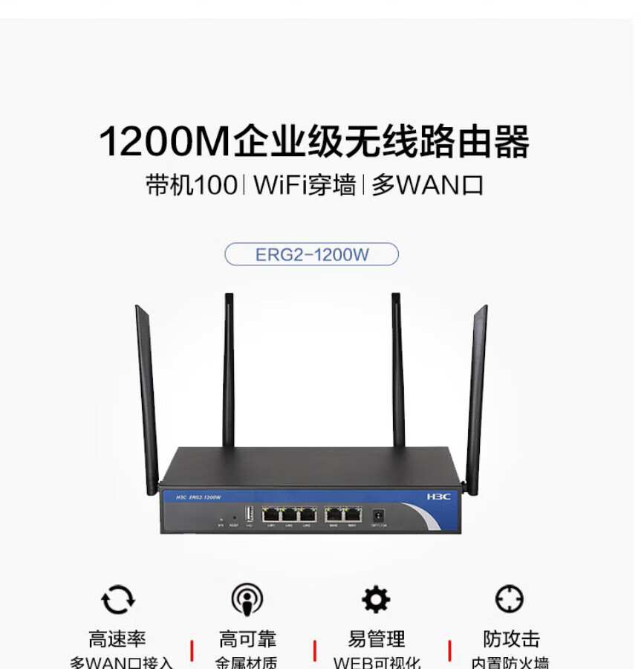The image size is (644, 669).
Task: Click the ERG2-1200W model label pill
Action: point(311,254)
